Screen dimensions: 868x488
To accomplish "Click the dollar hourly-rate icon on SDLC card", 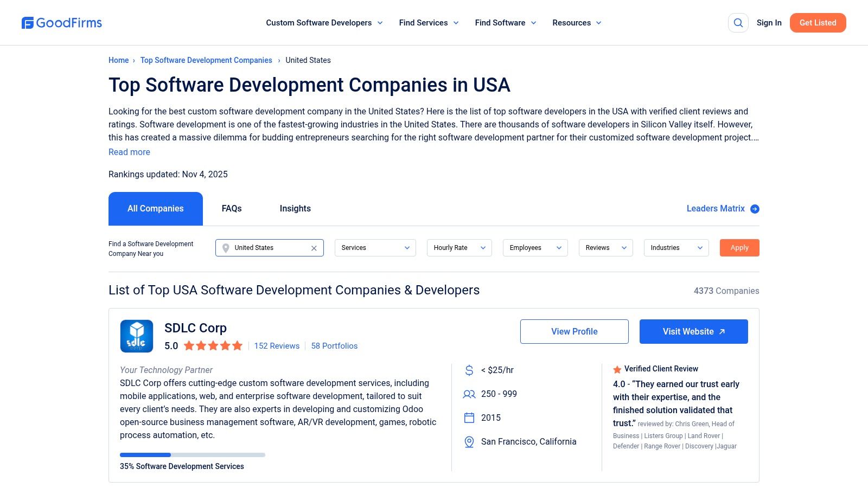I will coord(469,370).
